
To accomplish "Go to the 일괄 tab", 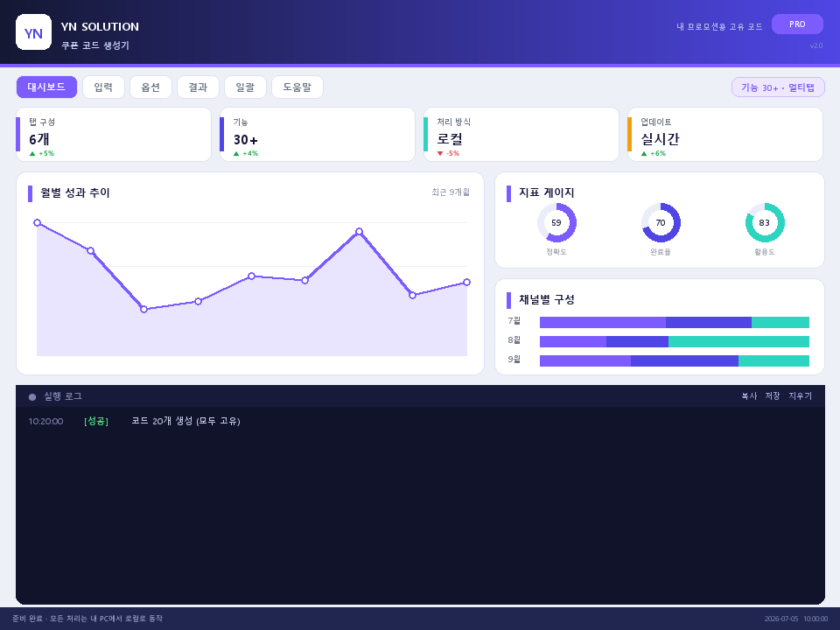I will [245, 87].
